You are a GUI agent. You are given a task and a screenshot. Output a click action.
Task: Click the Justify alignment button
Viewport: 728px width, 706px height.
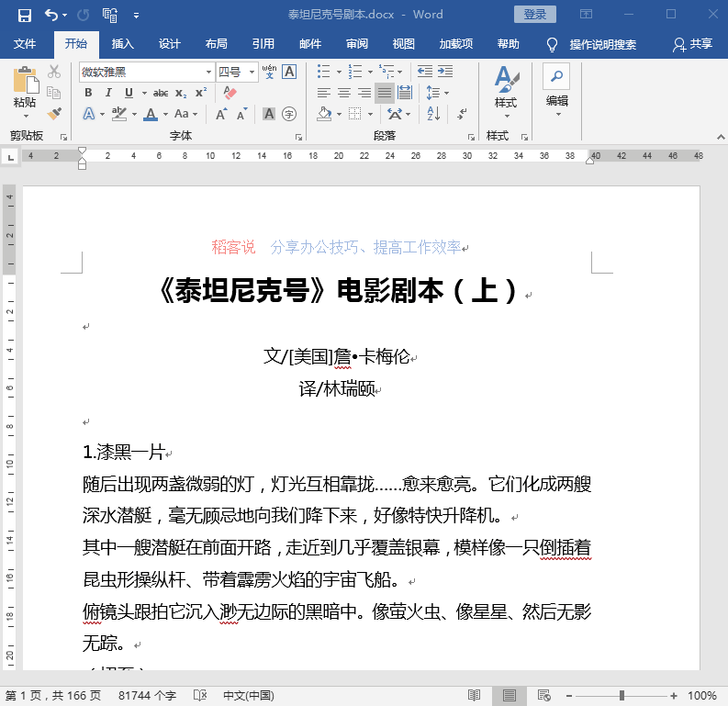click(385, 93)
